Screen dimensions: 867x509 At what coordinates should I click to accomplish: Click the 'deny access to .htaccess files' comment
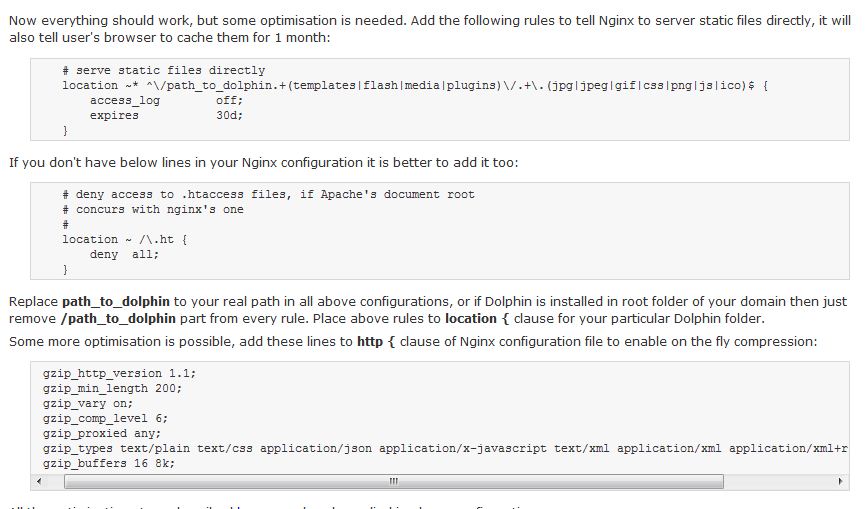[268, 195]
